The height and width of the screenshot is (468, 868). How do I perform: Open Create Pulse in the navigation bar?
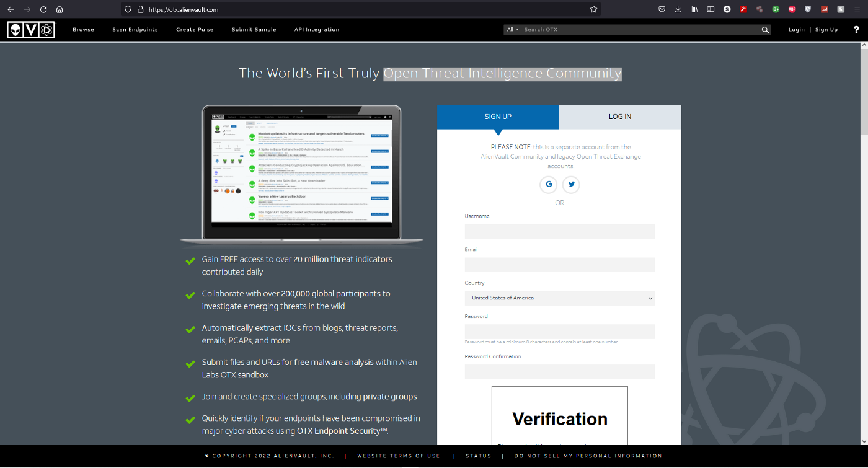pyautogui.click(x=195, y=30)
